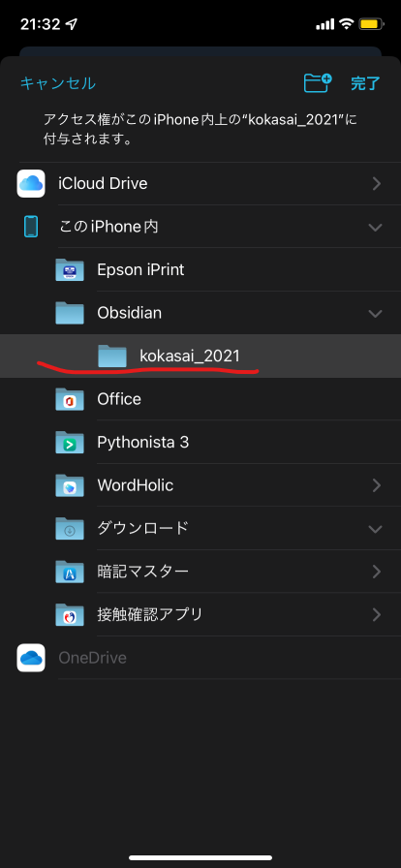Tap キャンセル to cancel
Viewport: 401px width, 868px height.
pyautogui.click(x=57, y=83)
